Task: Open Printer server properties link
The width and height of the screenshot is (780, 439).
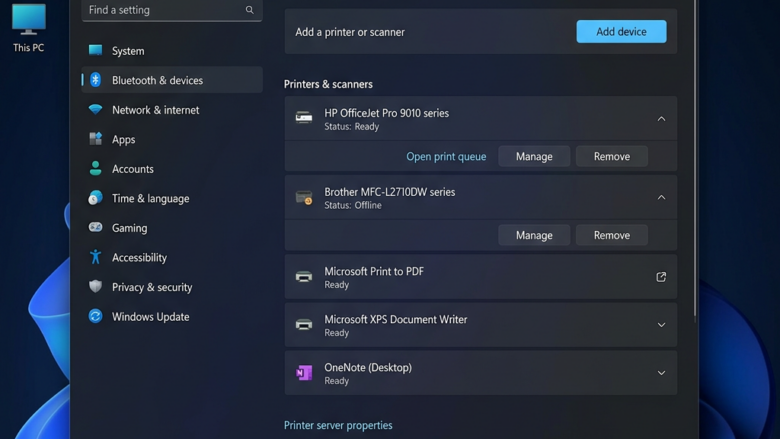Action: pos(338,425)
